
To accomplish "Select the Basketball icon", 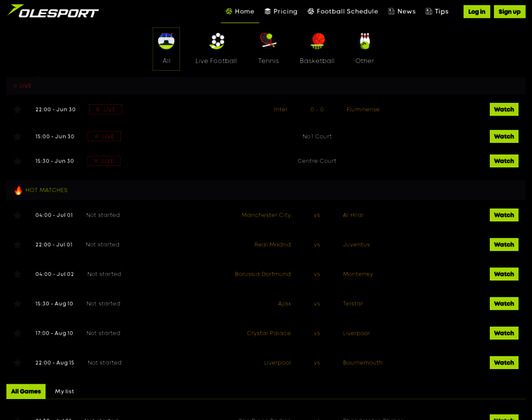I will 318,41.
